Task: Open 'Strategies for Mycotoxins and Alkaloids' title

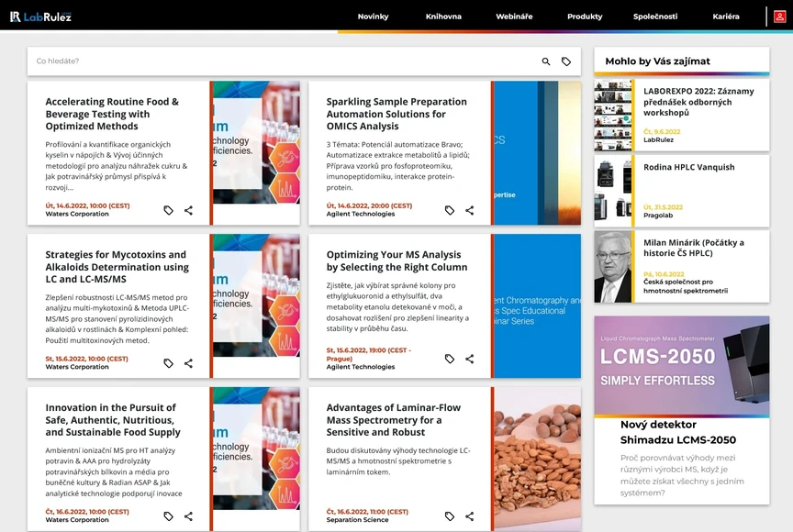Action: coord(117,267)
